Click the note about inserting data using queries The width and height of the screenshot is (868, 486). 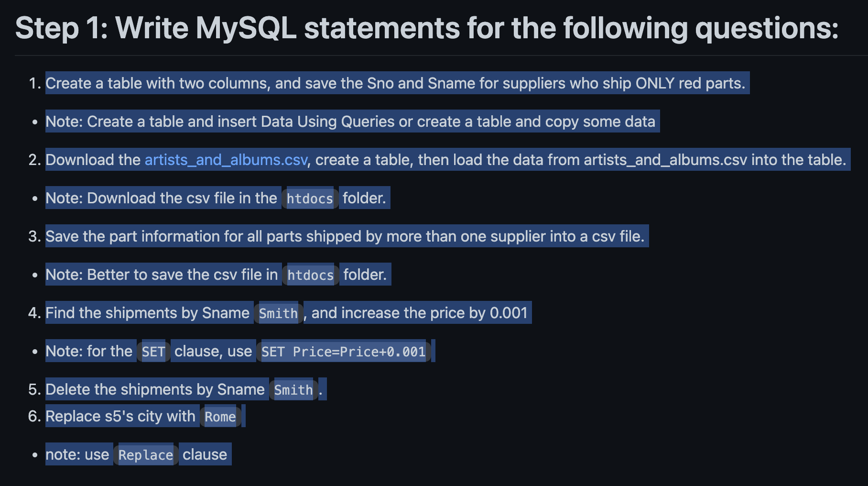(x=350, y=121)
